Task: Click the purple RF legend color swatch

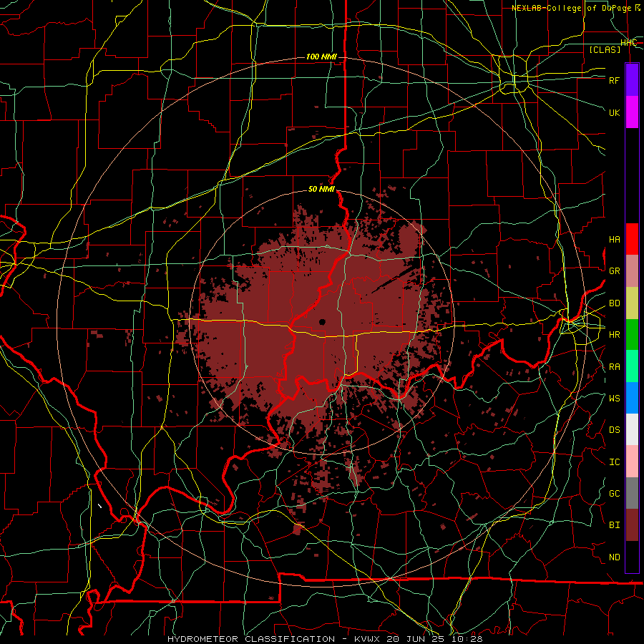Action: pos(632,80)
